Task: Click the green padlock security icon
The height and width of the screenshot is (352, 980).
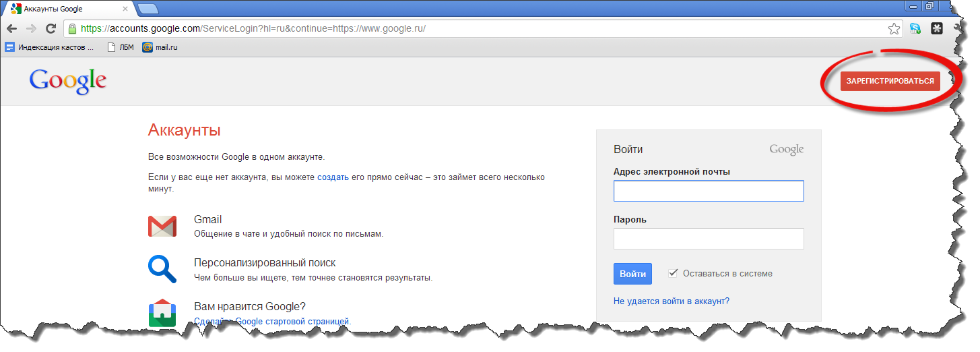Action: (x=72, y=29)
